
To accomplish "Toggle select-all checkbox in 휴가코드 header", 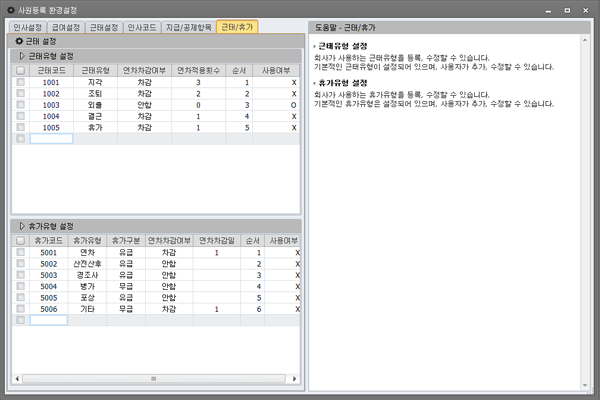I will click(x=21, y=240).
